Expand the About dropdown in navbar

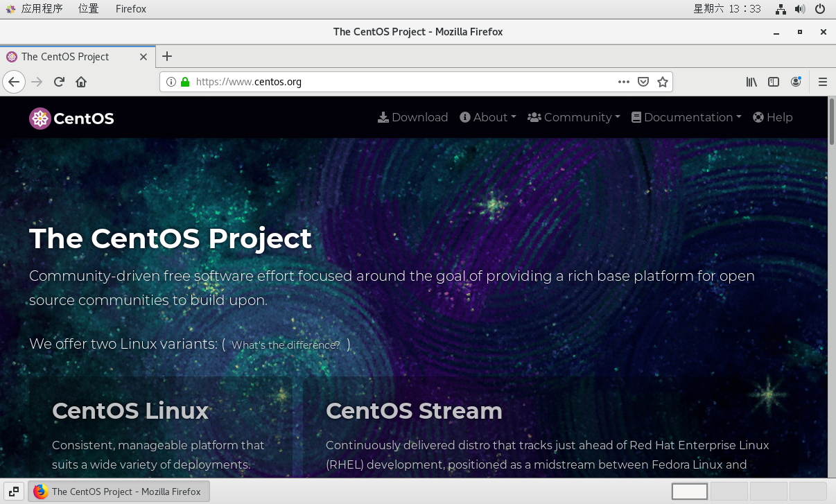pyautogui.click(x=488, y=117)
